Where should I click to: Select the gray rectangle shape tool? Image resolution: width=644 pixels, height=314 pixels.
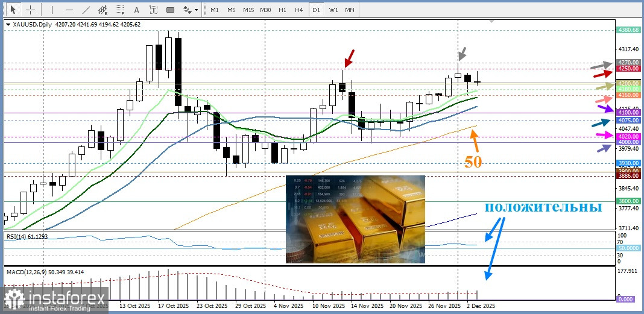click(x=170, y=10)
